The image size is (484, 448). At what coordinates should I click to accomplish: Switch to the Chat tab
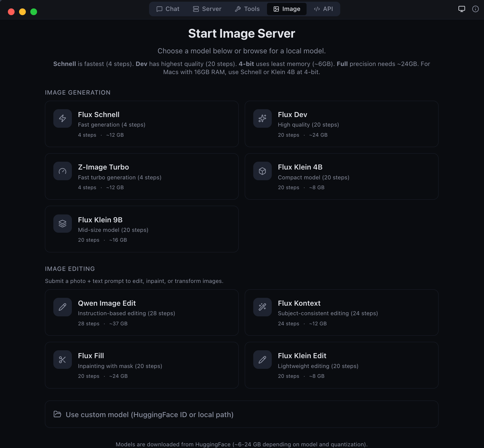(168, 9)
